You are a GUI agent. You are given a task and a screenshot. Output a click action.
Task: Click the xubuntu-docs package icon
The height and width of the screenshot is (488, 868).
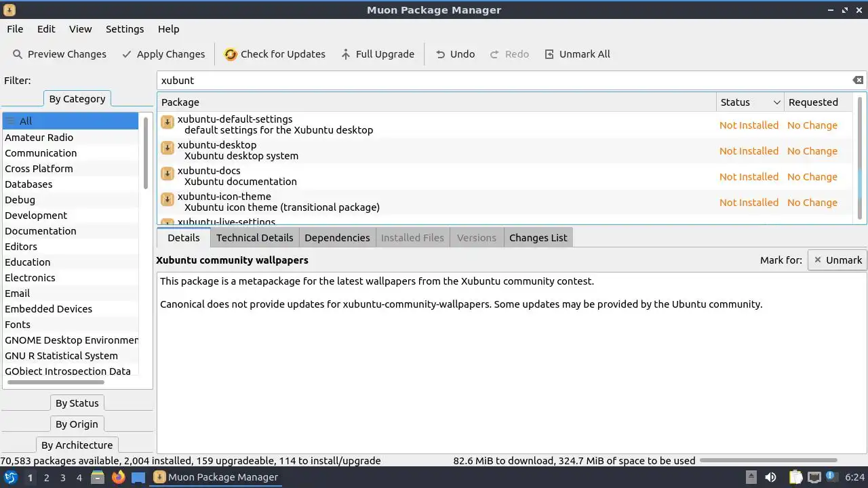[x=167, y=174]
